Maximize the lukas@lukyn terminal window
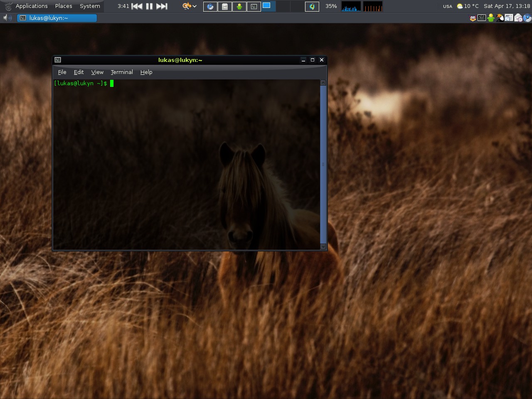Image resolution: width=532 pixels, height=399 pixels. click(313, 60)
